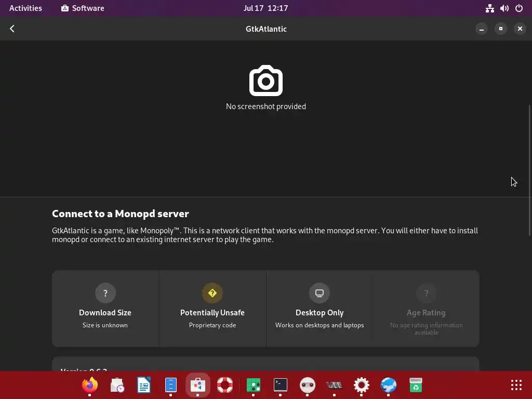Image resolution: width=532 pixels, height=399 pixels.
Task: Open the Files manager in the dock
Action: click(170, 385)
